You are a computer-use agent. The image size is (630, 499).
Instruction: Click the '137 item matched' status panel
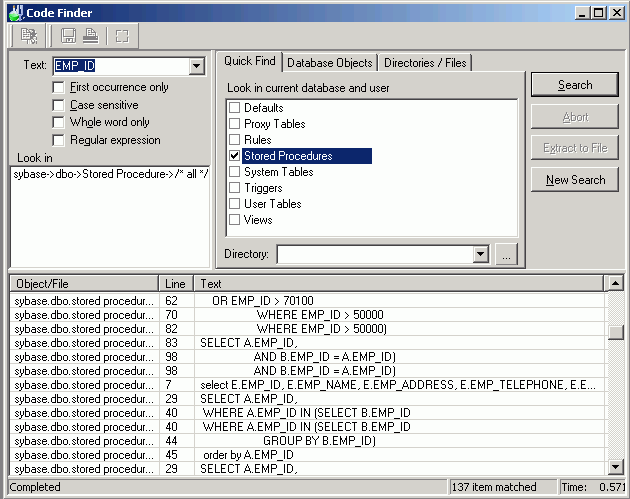click(503, 487)
